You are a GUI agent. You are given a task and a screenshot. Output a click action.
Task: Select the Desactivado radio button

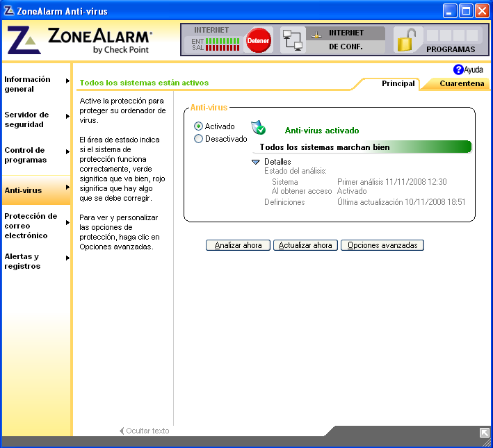click(x=198, y=138)
